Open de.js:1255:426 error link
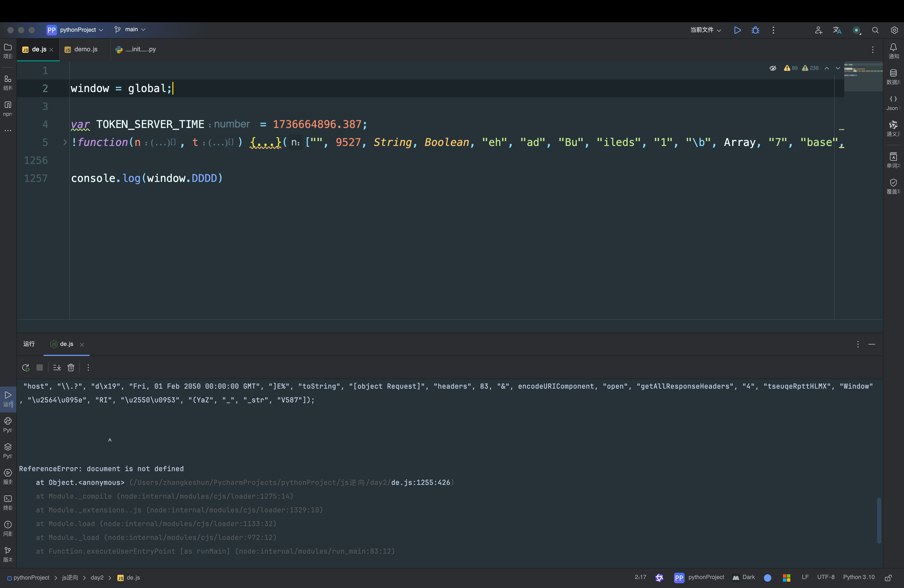The height and width of the screenshot is (588, 904). point(420,483)
